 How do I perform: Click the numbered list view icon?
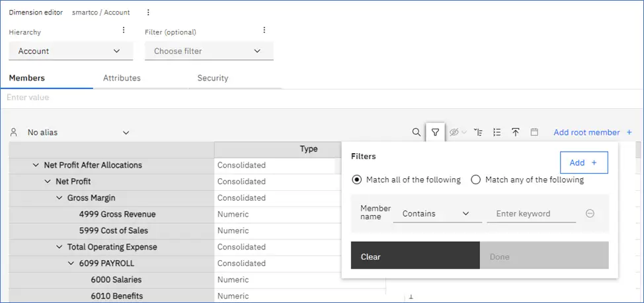coord(497,132)
